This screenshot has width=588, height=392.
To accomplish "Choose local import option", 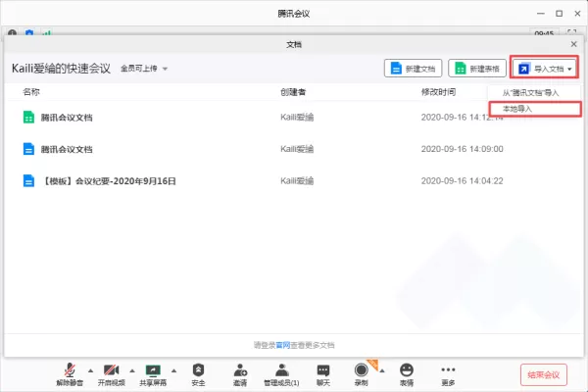I will pos(535,109).
